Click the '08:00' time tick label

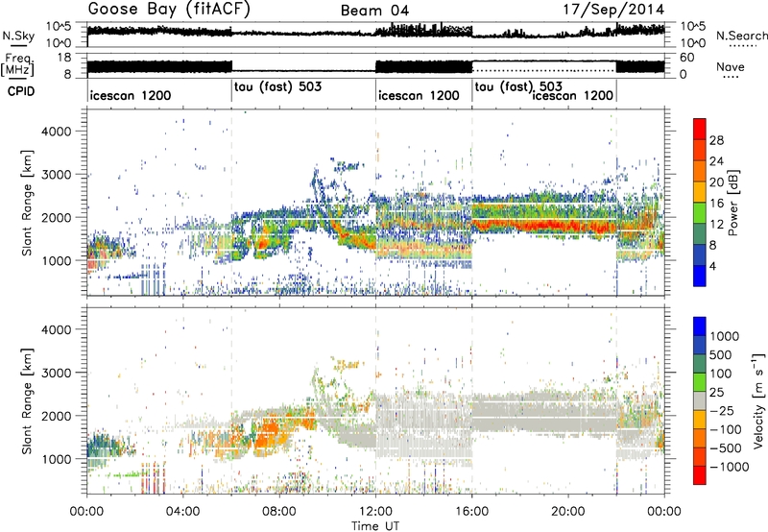tap(278, 512)
